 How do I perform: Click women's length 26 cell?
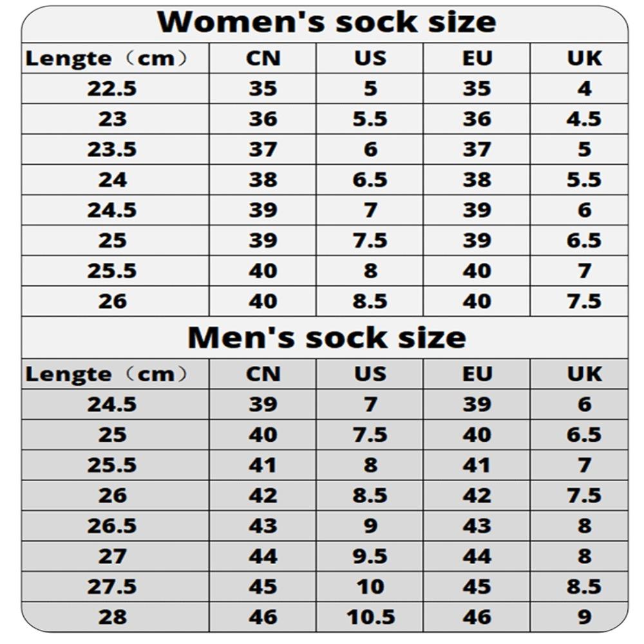tap(115, 301)
